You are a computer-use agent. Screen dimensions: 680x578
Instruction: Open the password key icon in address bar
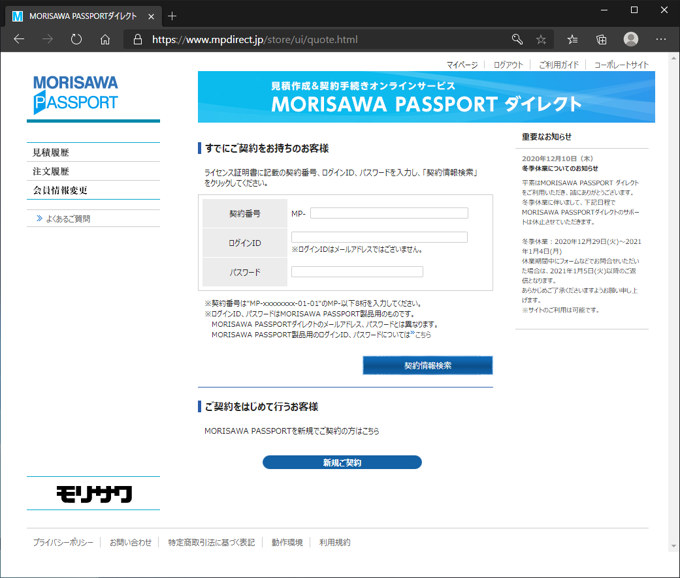click(x=517, y=39)
